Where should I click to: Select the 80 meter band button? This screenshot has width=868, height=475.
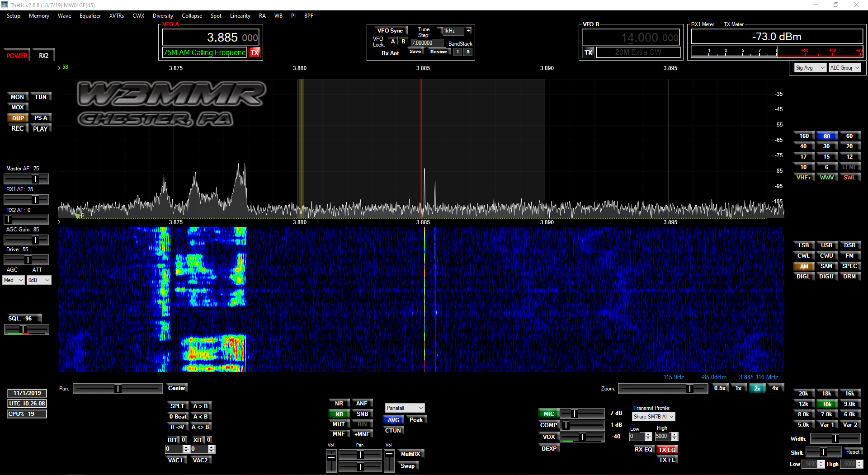tap(826, 136)
